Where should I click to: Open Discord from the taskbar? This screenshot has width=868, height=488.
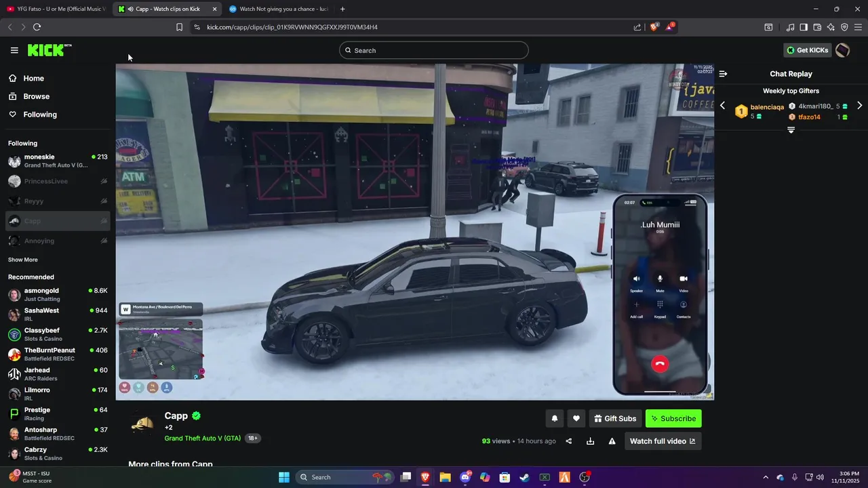[465, 477]
